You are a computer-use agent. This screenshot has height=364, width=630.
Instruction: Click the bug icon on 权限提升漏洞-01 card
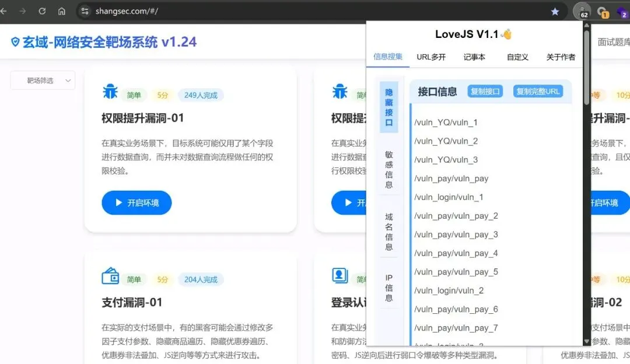click(x=110, y=91)
